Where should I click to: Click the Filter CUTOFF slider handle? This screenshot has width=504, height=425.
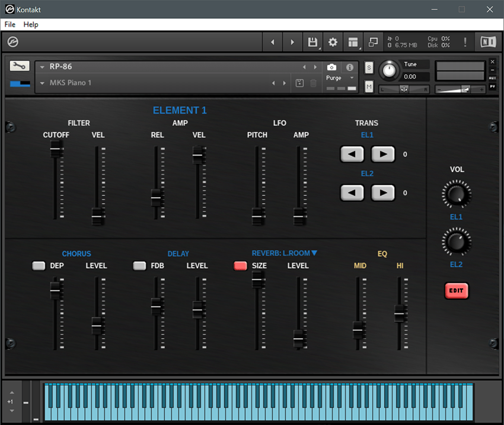[56, 149]
